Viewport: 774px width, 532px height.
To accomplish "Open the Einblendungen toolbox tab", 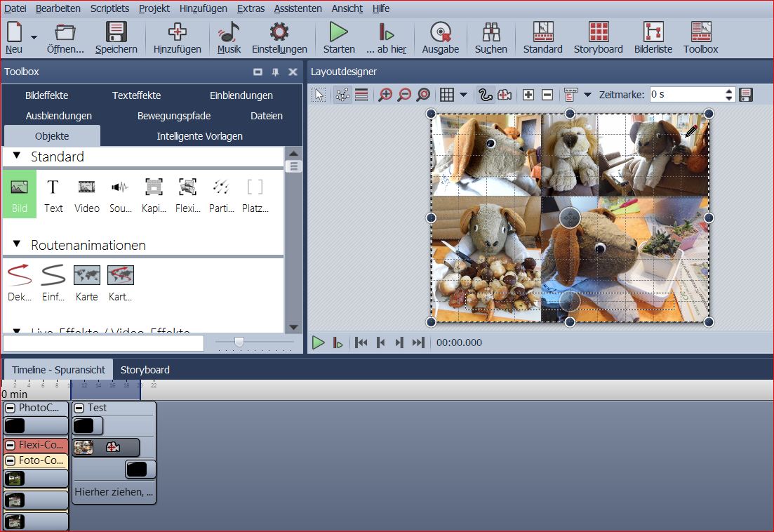I will coord(241,95).
